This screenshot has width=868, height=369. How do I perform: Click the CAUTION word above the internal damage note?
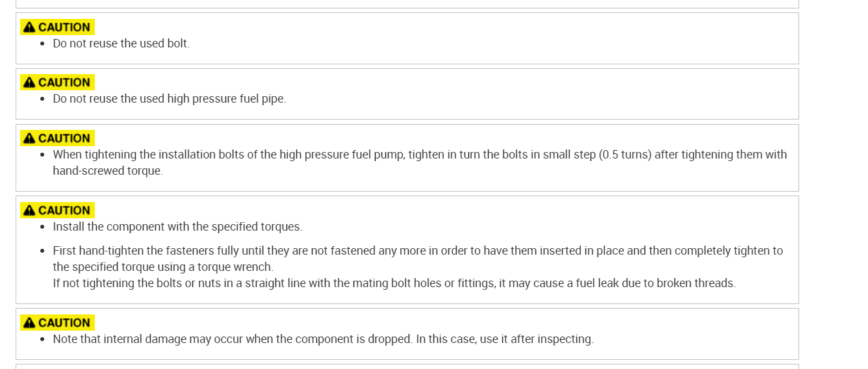(x=64, y=323)
